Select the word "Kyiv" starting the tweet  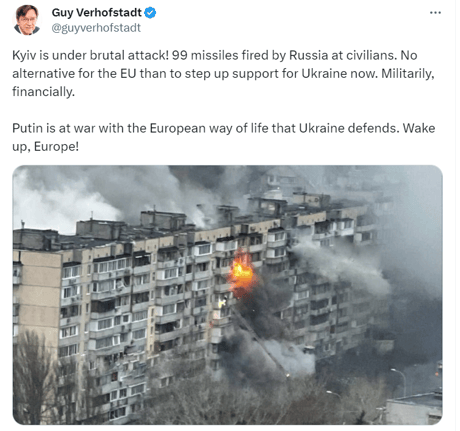[24, 55]
